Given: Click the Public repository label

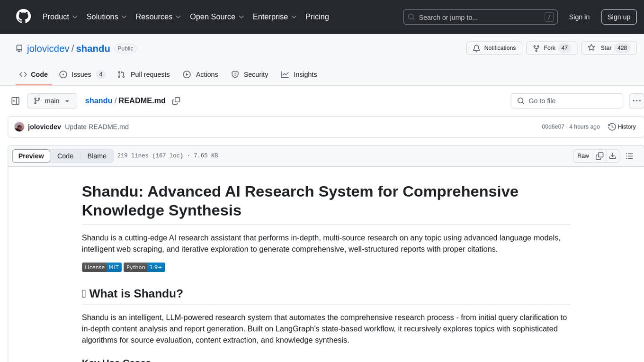Looking at the screenshot, I should [125, 48].
